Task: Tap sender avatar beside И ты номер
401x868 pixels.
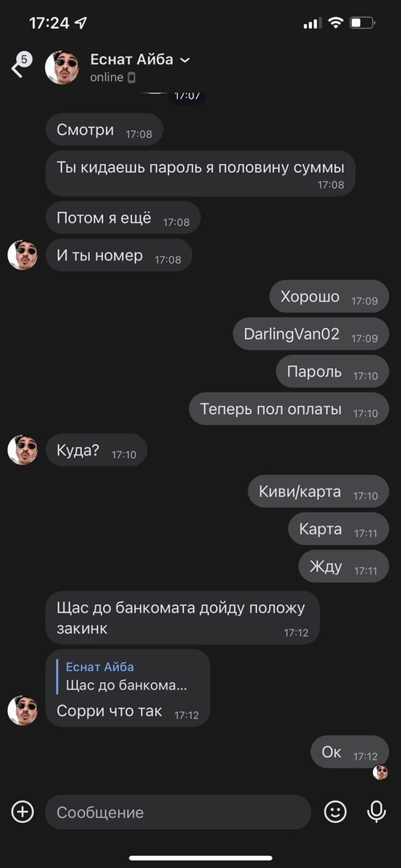Action: [x=23, y=256]
